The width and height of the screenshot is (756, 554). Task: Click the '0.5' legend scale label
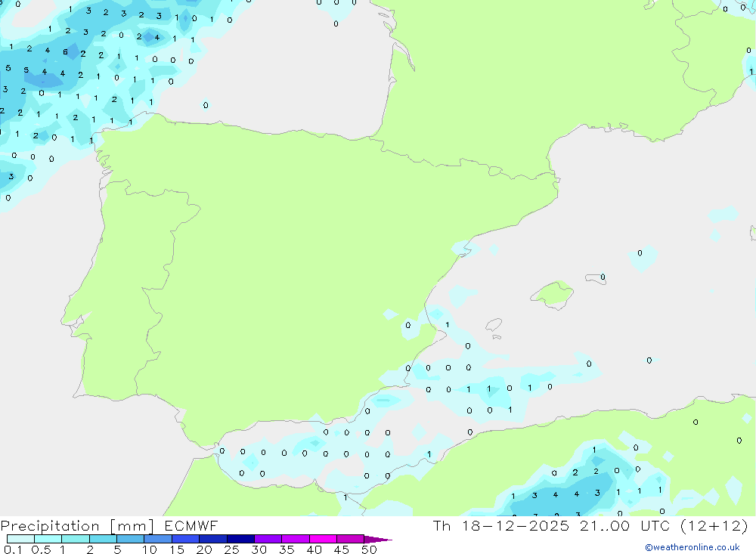[41, 549]
